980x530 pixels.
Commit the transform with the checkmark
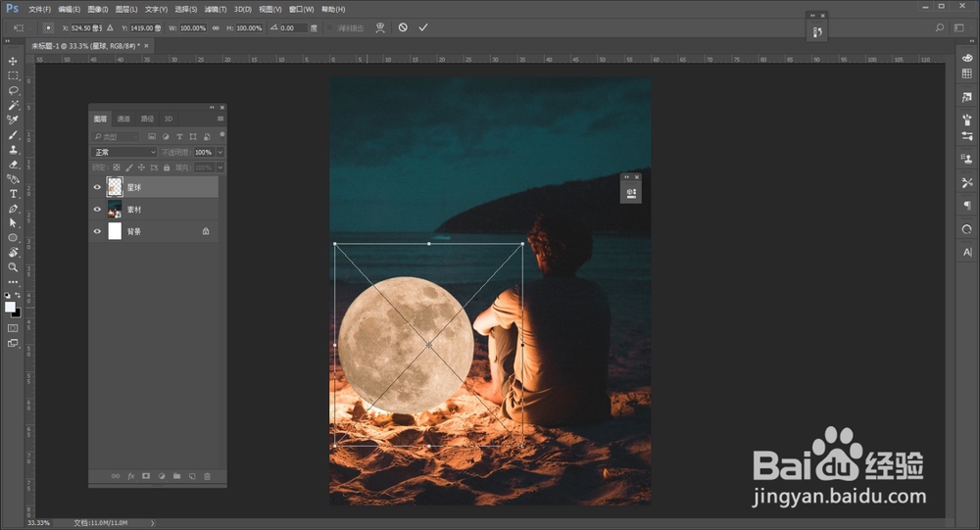pos(423,27)
